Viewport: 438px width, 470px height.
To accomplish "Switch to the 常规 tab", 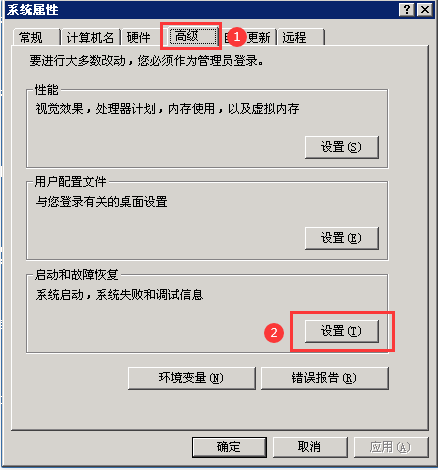I will click(x=36, y=37).
